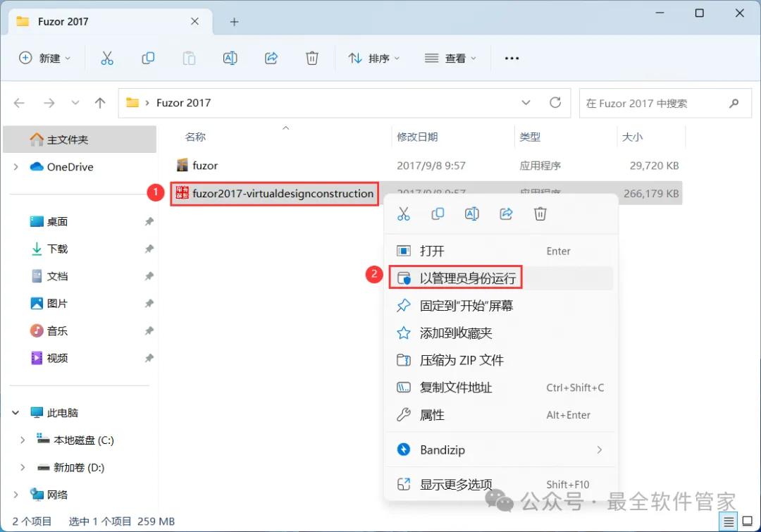Choose 复制文件地址
Image resolution: width=761 pixels, height=532 pixels.
[x=500, y=388]
